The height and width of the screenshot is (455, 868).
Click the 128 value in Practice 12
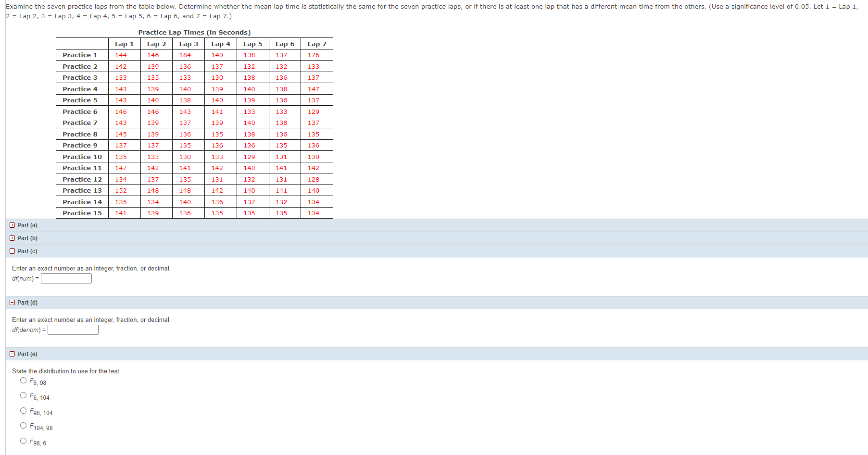pyautogui.click(x=314, y=180)
